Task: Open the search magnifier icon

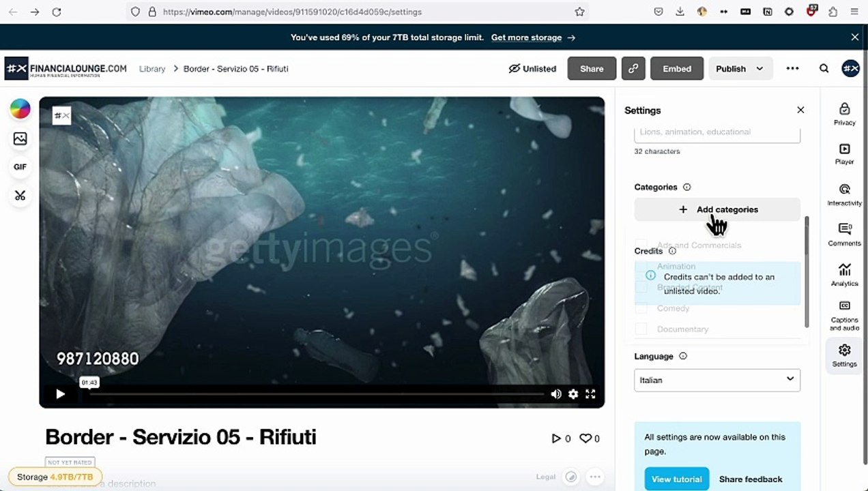Action: click(824, 68)
